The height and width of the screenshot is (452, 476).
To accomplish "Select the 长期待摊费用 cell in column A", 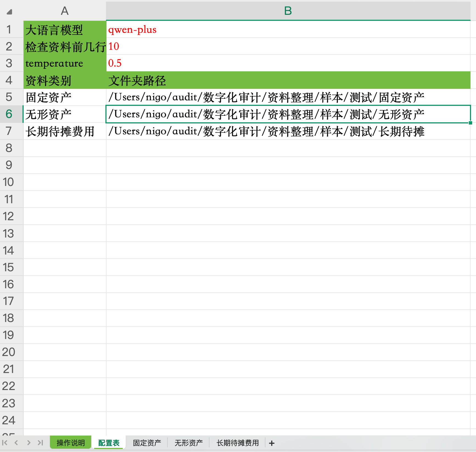I will (65, 131).
